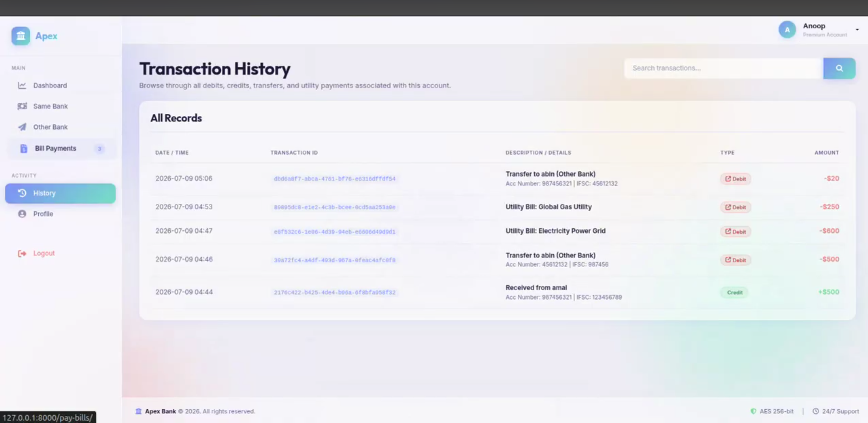
Task: Click the History clock icon
Action: (x=22, y=193)
